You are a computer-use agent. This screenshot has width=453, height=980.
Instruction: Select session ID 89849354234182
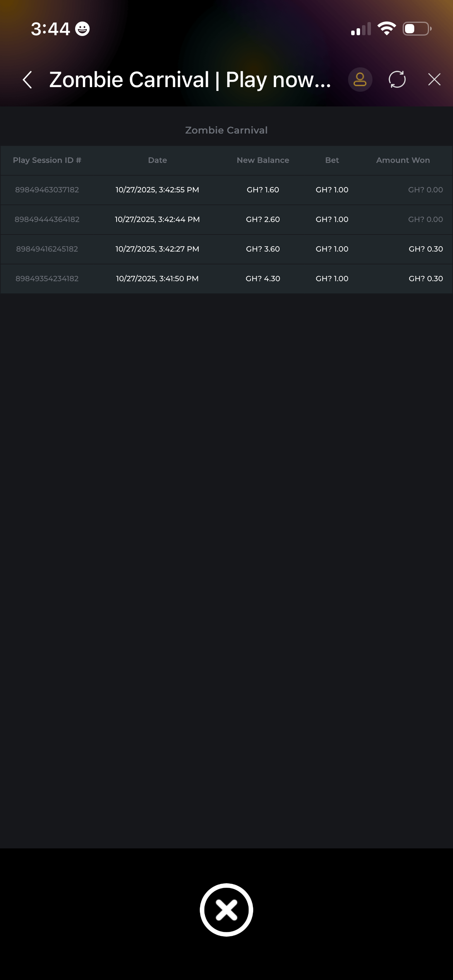(47, 279)
